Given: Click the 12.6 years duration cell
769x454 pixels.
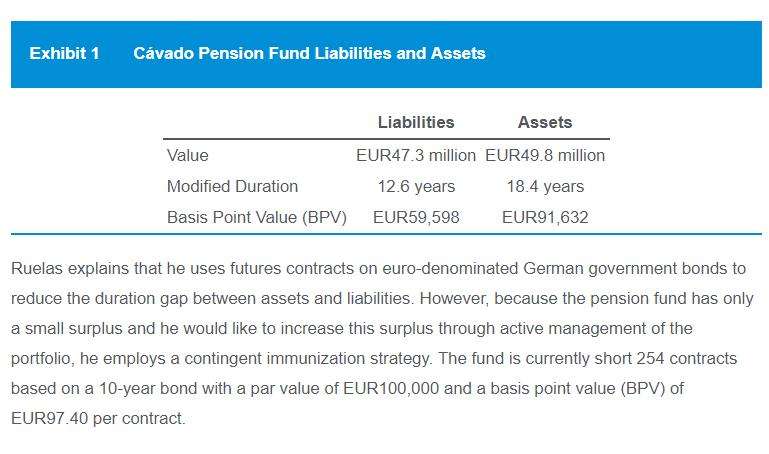Looking at the screenshot, I should 415,186.
